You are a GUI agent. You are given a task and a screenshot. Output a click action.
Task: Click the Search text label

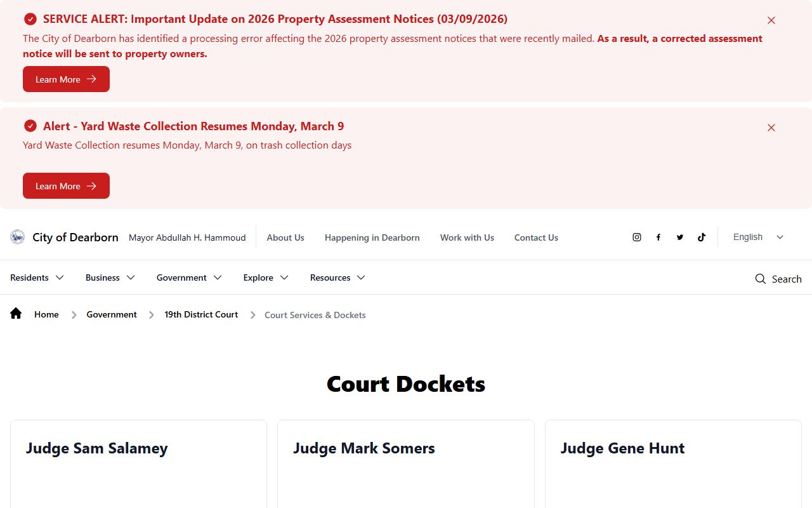pos(787,279)
